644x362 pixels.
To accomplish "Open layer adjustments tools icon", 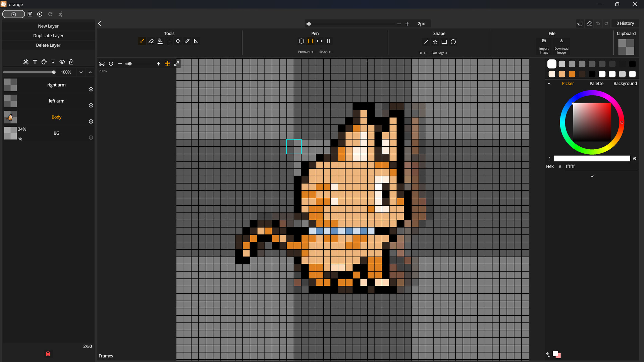I will [26, 62].
